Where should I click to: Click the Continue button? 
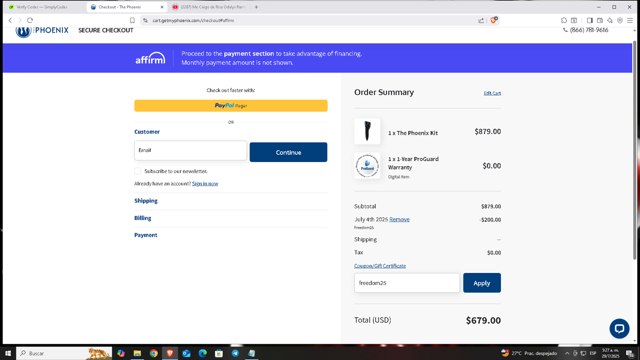tap(288, 152)
